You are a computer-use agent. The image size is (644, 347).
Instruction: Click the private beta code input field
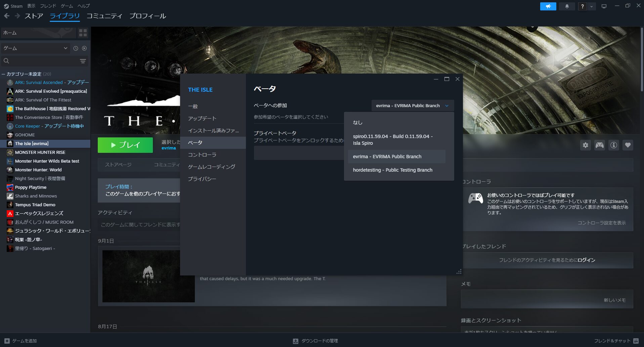tap(299, 153)
